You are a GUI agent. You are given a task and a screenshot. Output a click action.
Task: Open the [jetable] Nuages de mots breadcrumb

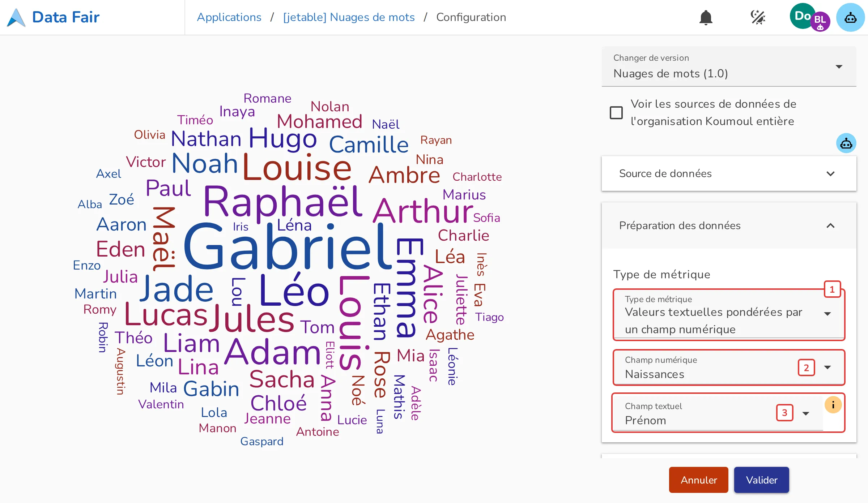[349, 17]
